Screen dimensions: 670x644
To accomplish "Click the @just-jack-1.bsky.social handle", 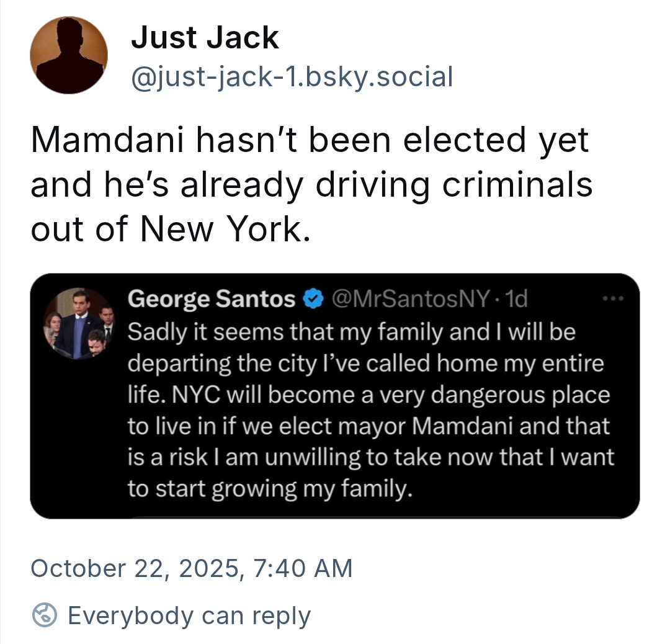I will pyautogui.click(x=292, y=77).
